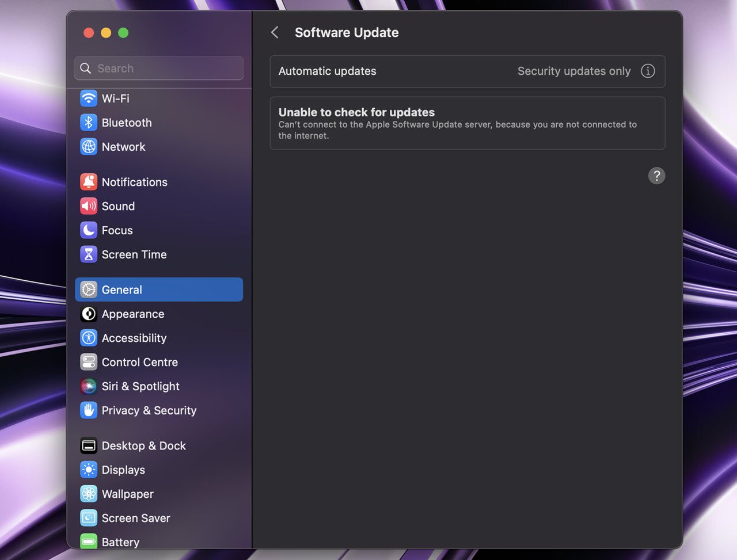Open the Software Update help button
Image resolution: width=737 pixels, height=560 pixels.
click(657, 176)
